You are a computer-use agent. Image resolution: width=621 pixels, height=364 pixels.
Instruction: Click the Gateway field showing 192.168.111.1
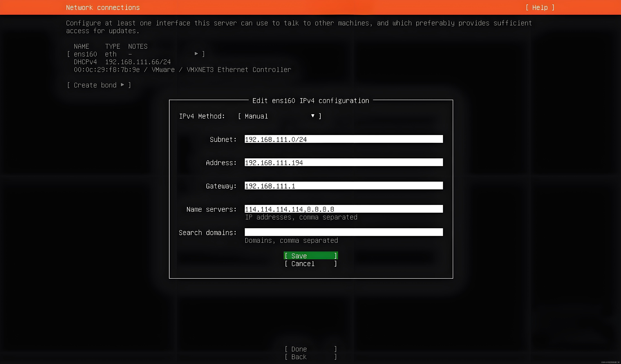tap(344, 186)
